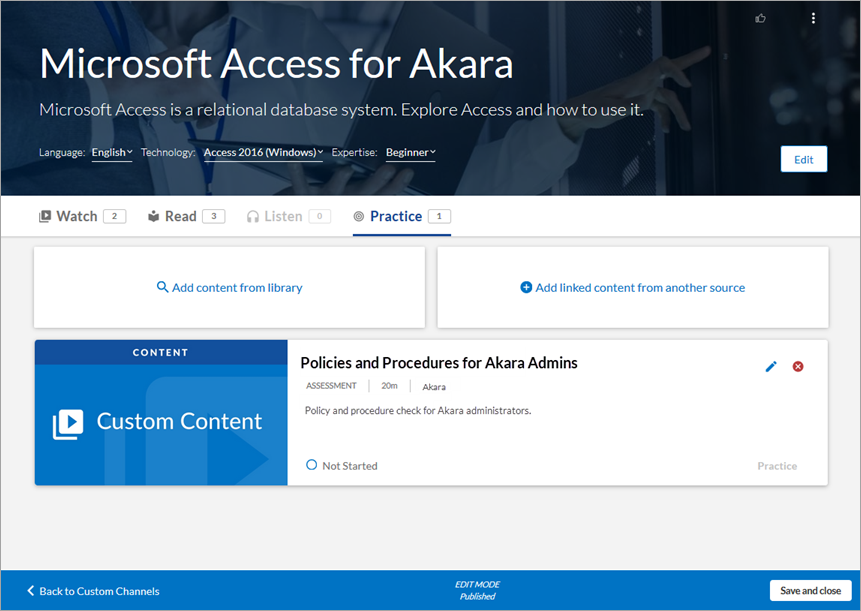Open the Beginner expertise dropdown
The height and width of the screenshot is (611, 861).
click(x=411, y=153)
